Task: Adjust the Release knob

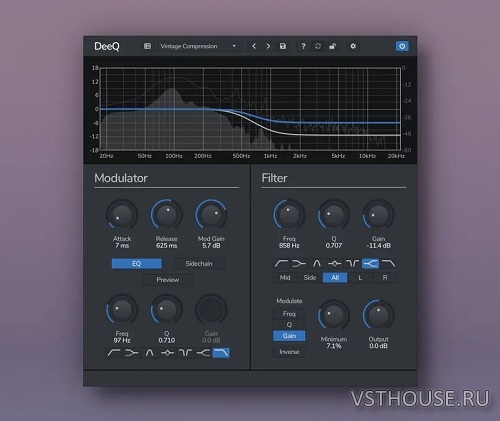Action: [166, 215]
